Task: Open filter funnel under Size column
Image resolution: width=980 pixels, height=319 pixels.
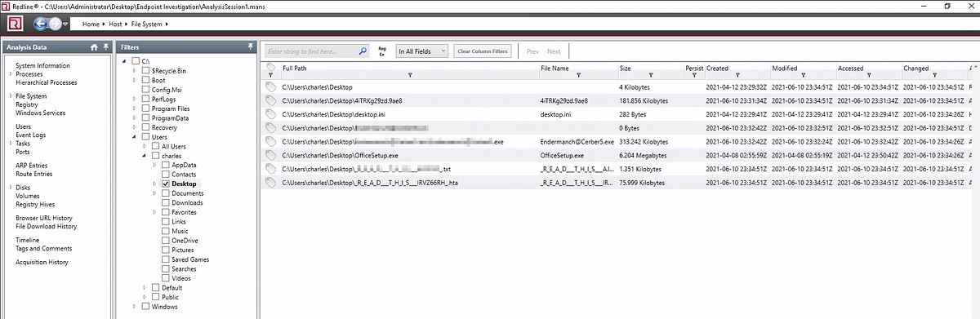Action: (652, 75)
